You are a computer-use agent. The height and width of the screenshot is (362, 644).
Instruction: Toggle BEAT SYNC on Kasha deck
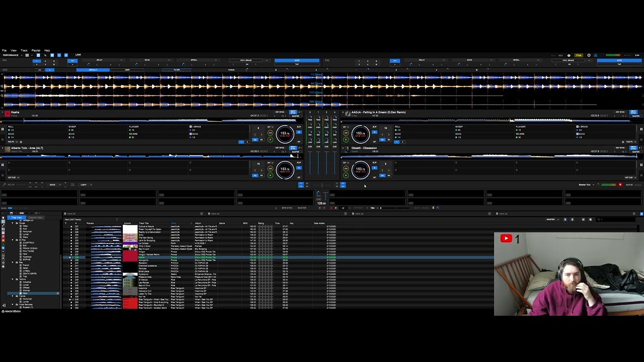293,112
